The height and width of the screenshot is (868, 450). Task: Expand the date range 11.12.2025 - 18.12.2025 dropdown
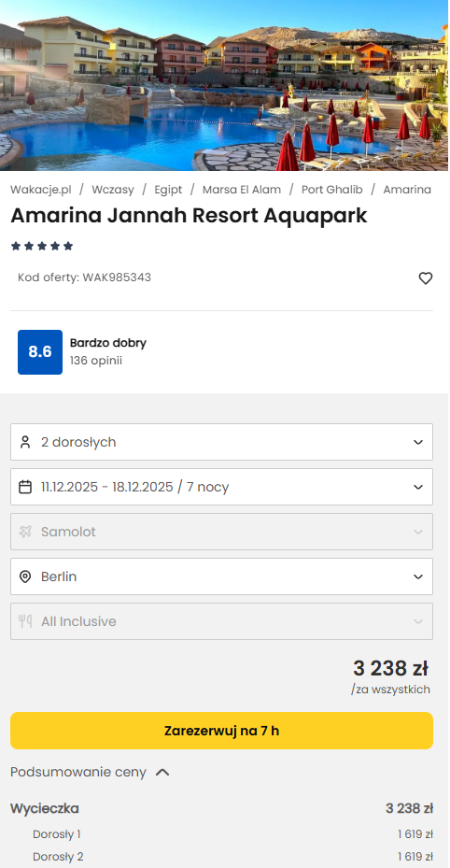point(221,487)
